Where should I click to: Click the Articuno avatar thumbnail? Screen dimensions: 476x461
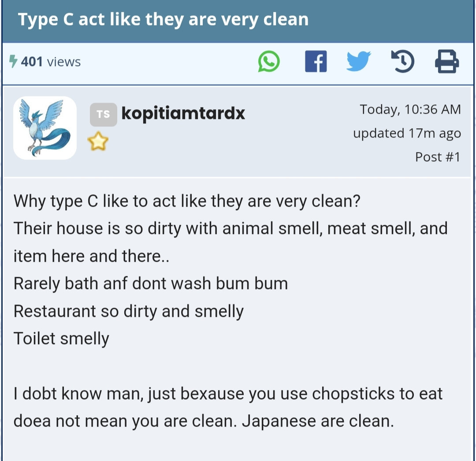(45, 128)
